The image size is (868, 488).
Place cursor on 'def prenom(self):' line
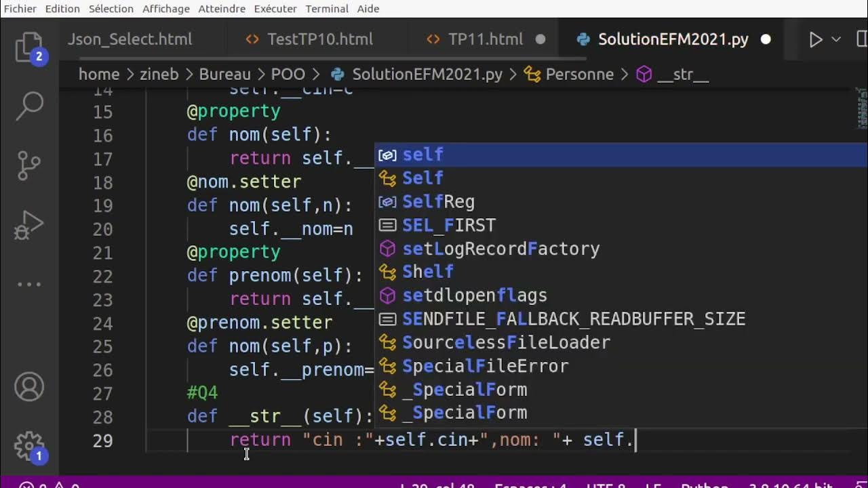(x=275, y=276)
